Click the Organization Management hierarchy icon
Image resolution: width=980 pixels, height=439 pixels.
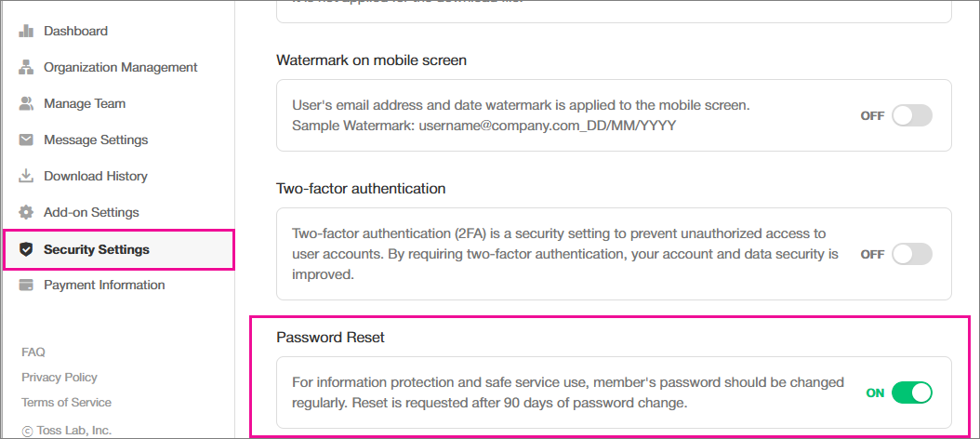[x=26, y=67]
